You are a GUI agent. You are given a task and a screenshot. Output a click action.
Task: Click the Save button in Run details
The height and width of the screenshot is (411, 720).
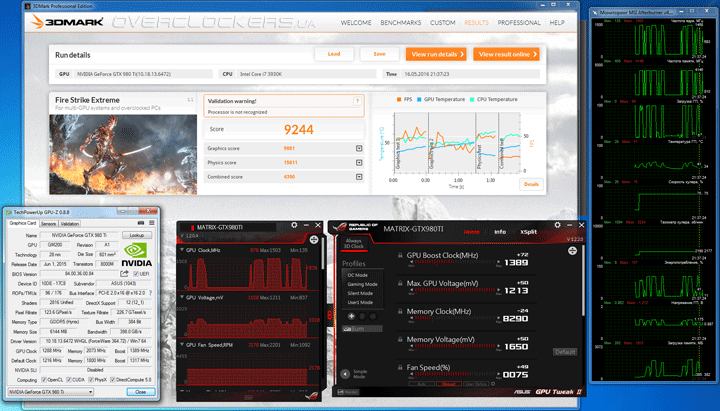click(379, 54)
